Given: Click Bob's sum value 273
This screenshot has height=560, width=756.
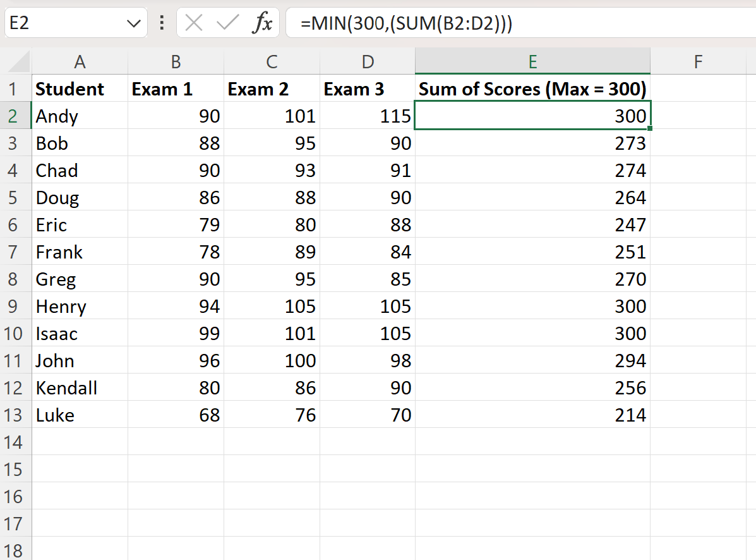Looking at the screenshot, I should [533, 143].
